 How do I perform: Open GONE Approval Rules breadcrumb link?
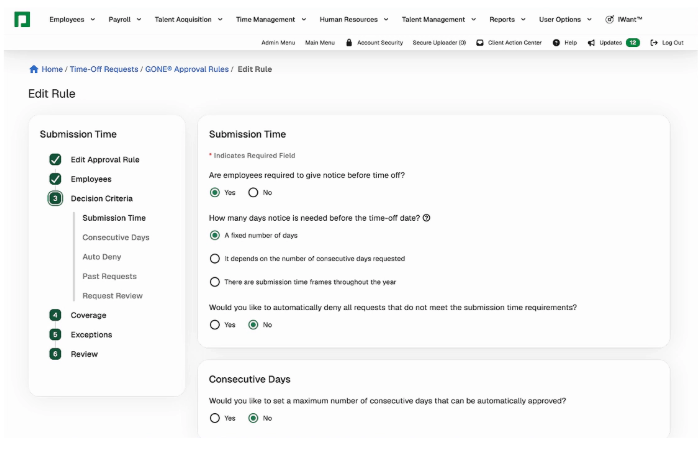187,69
